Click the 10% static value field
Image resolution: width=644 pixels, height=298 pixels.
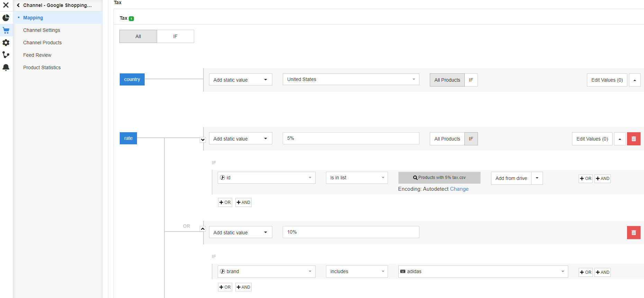(351, 232)
